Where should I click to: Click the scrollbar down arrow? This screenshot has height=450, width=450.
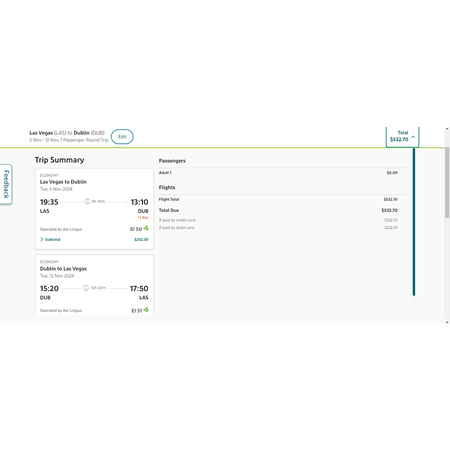[x=447, y=322]
